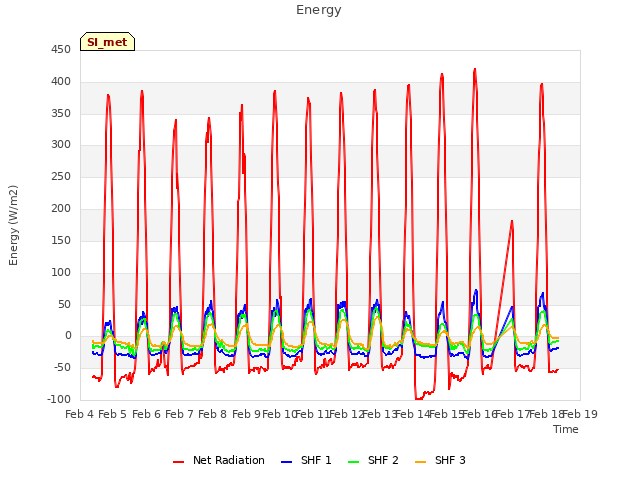The image size is (640, 480).
Task: Click the Feb 4 x-axis label
Action: 80,414
